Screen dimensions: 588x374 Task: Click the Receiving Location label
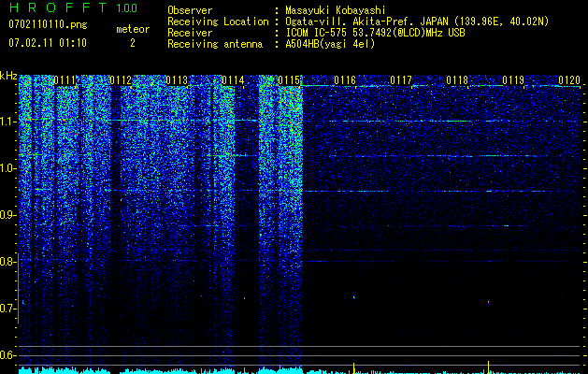pyautogui.click(x=218, y=22)
